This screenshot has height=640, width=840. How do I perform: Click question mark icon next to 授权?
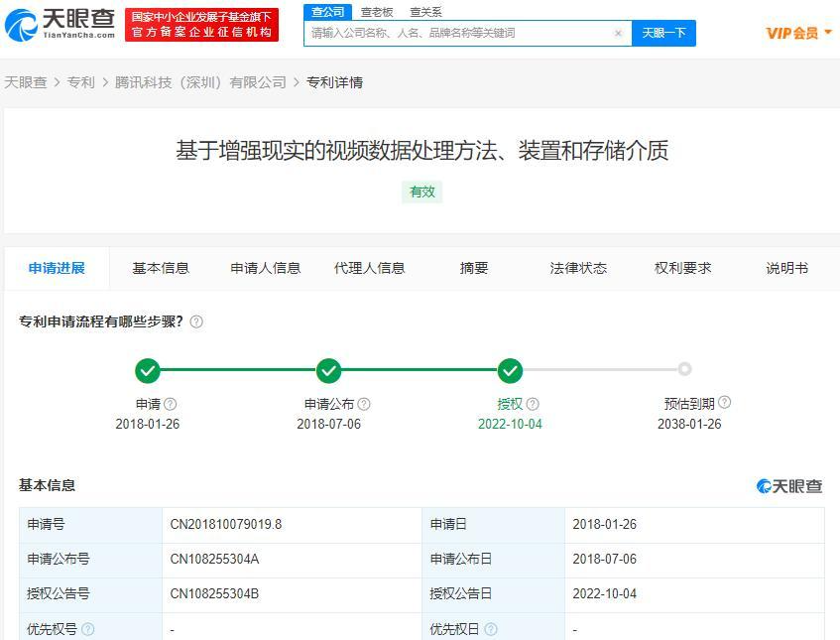533,404
